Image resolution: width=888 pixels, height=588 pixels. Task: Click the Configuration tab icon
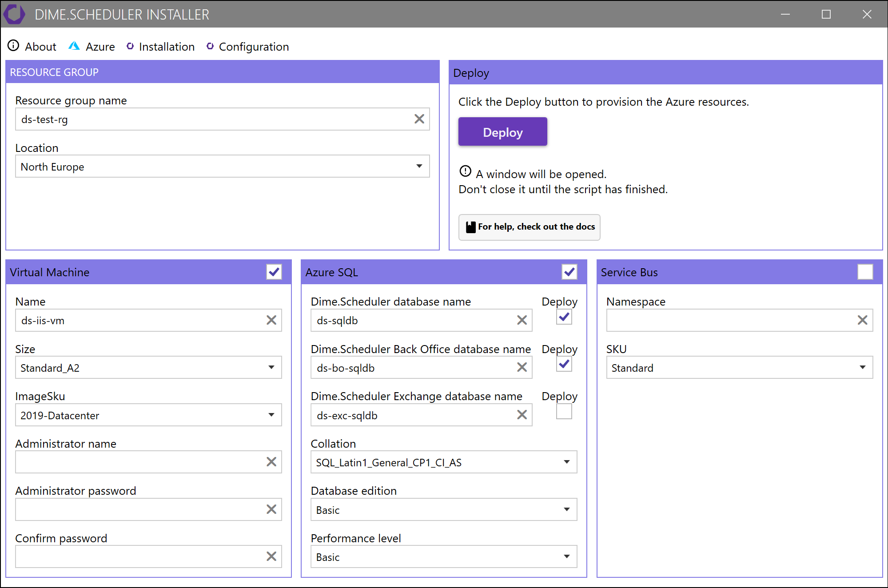210,46
